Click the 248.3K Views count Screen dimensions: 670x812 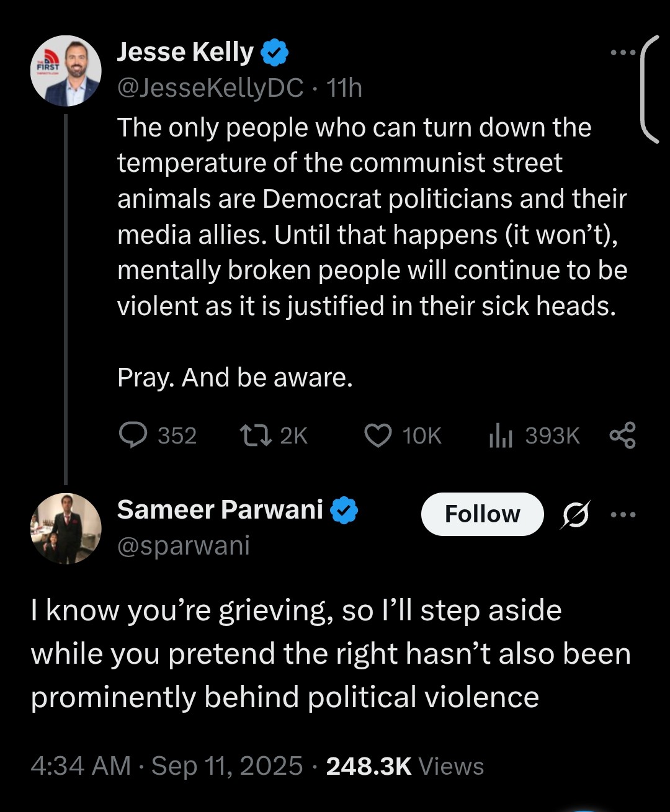(x=404, y=766)
